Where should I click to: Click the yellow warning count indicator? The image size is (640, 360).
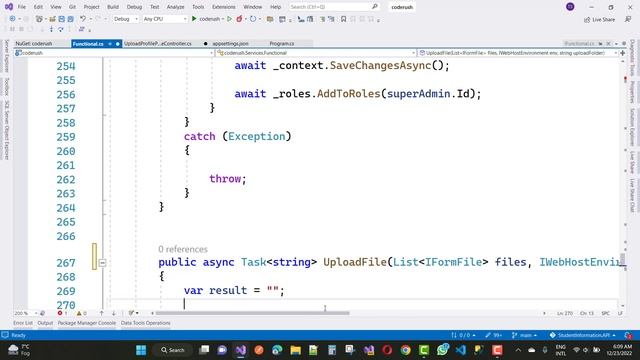point(81,313)
